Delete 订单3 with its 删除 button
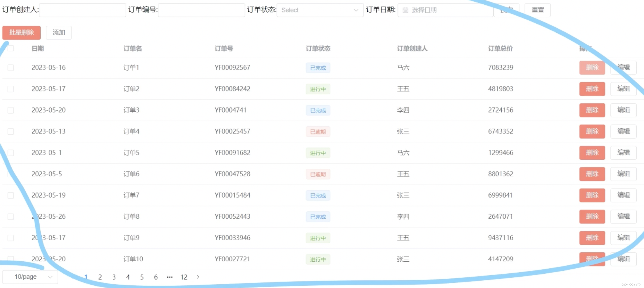The height and width of the screenshot is (288, 644). click(x=592, y=110)
